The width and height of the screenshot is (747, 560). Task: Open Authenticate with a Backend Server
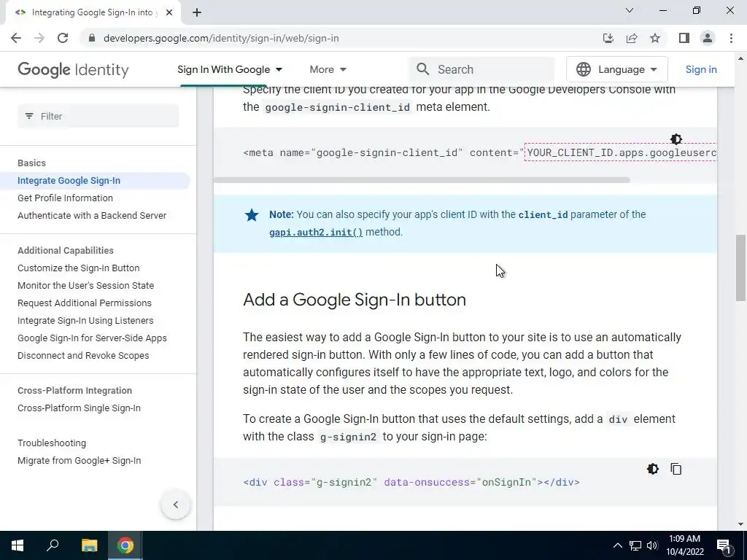pos(92,216)
